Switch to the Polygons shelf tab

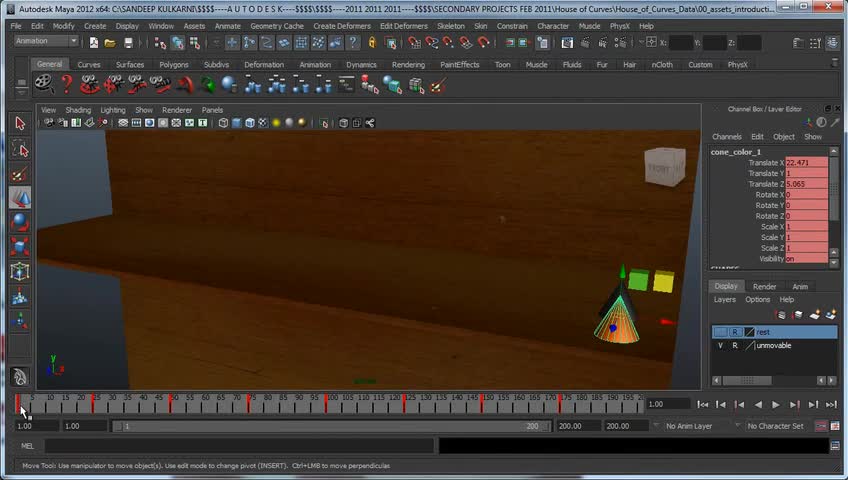(174, 65)
